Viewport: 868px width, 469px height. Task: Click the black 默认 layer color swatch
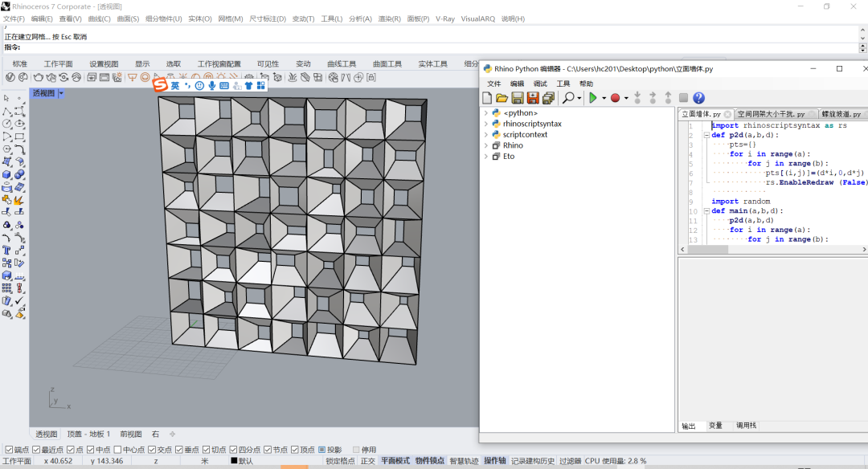click(x=234, y=461)
